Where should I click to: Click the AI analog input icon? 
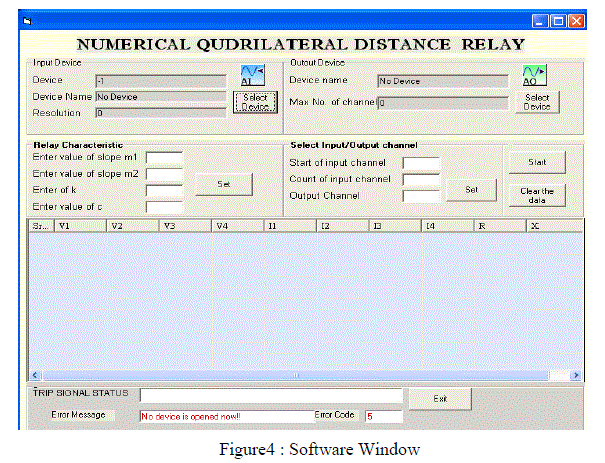[251, 77]
